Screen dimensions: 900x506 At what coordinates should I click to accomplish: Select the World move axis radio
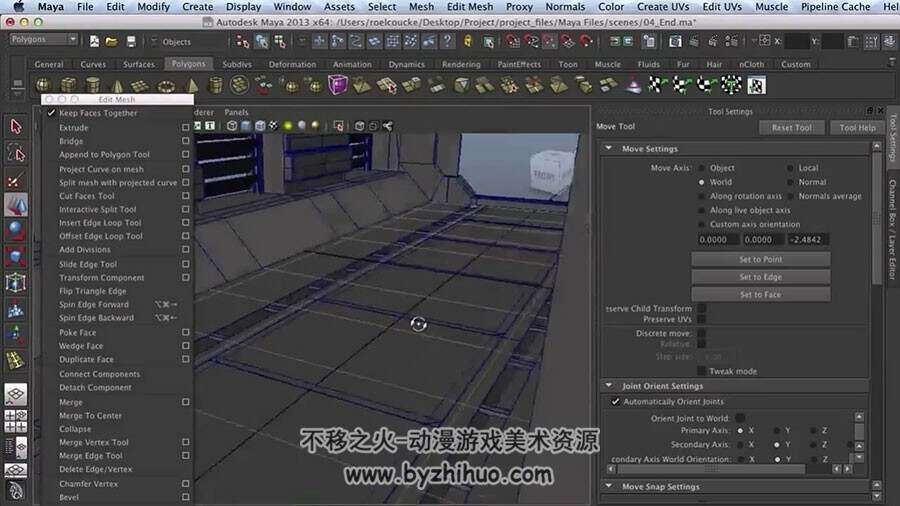coord(701,182)
